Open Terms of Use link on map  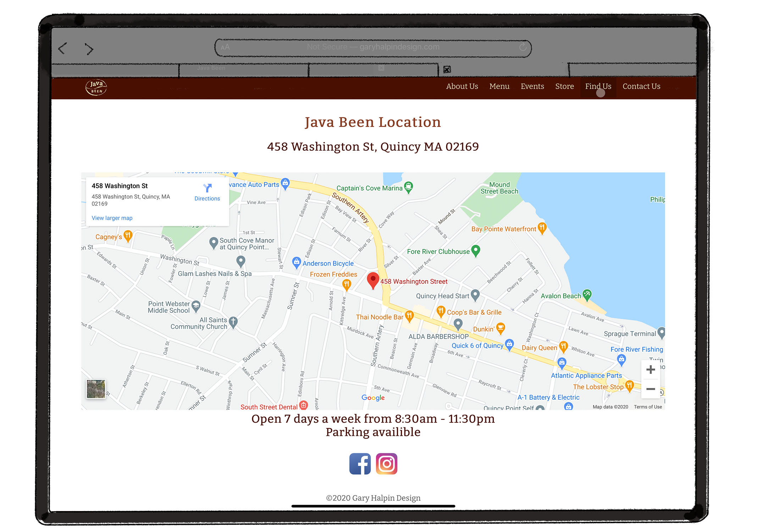tap(648, 407)
